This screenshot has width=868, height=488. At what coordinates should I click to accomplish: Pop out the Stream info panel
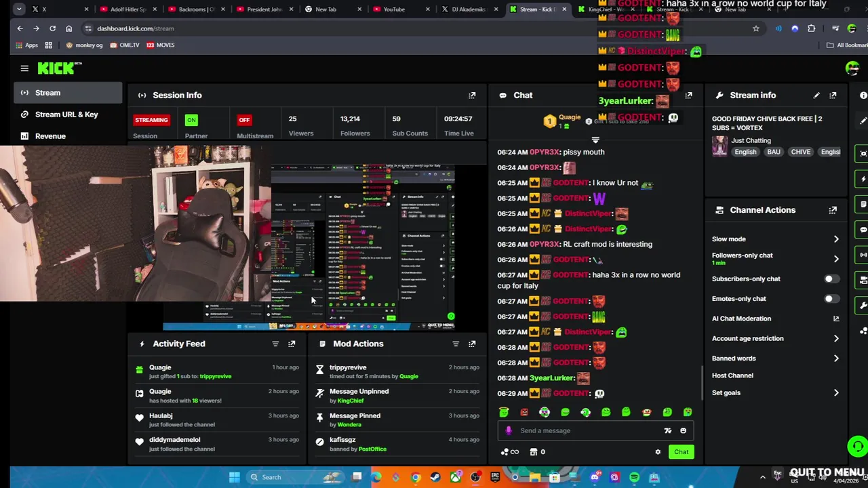point(833,96)
